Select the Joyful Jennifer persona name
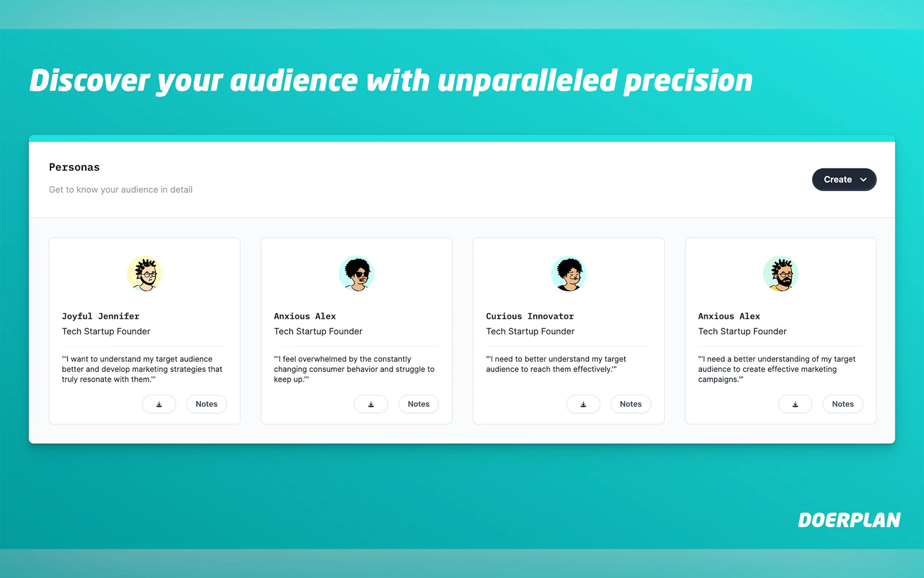 pyautogui.click(x=100, y=316)
